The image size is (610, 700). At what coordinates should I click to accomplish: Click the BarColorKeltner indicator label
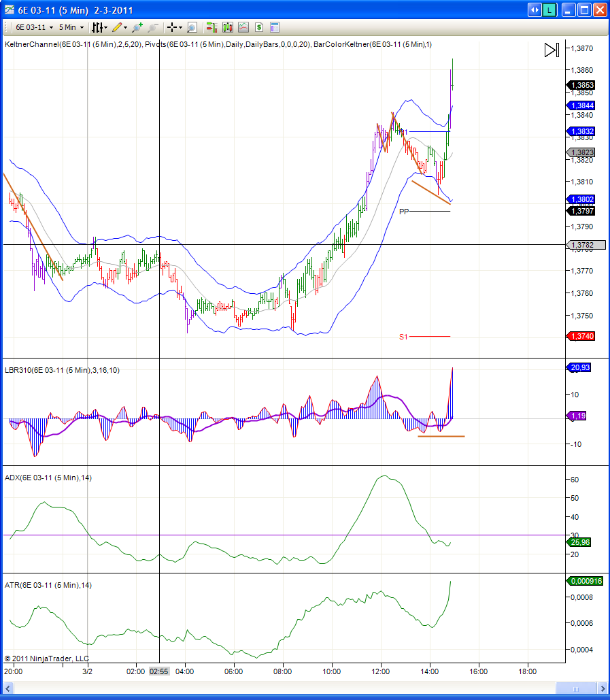pyautogui.click(x=373, y=44)
